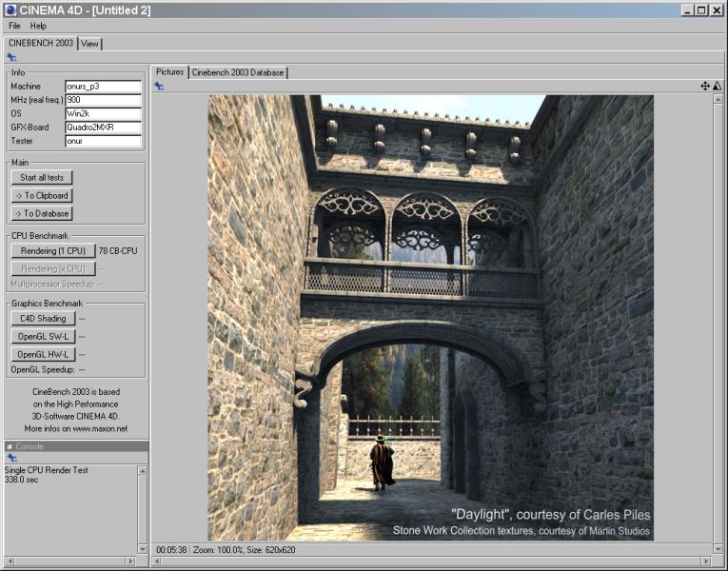Click the disabled Rendering (x CPU) button

click(53, 268)
